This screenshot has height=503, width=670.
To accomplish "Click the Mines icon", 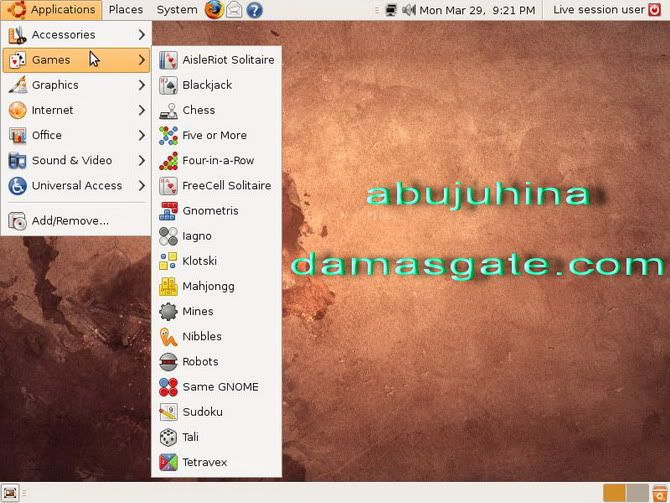I will [168, 312].
